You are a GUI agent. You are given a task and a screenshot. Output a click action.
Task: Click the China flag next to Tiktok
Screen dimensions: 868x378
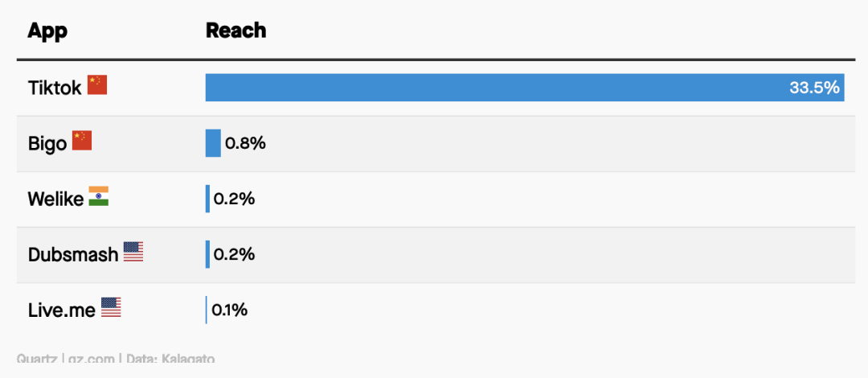[x=97, y=84]
